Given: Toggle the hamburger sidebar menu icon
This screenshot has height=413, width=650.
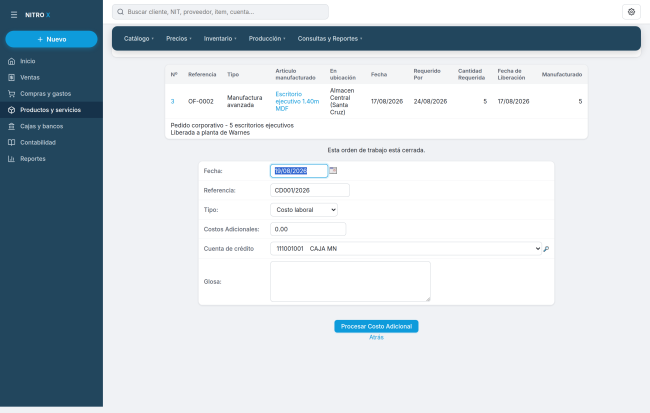Looking at the screenshot, I should pos(14,15).
